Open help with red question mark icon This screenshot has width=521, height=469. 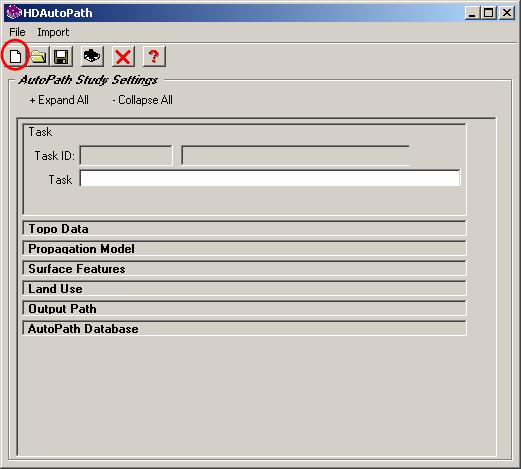click(154, 56)
